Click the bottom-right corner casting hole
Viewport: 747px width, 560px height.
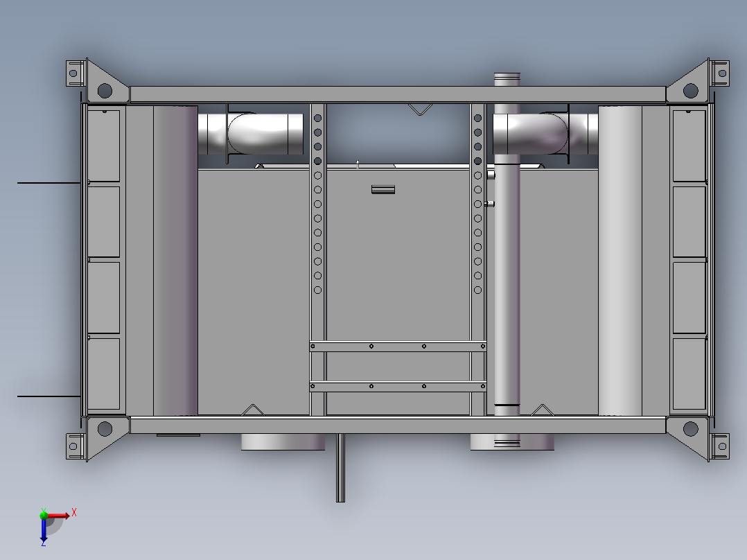click(689, 428)
